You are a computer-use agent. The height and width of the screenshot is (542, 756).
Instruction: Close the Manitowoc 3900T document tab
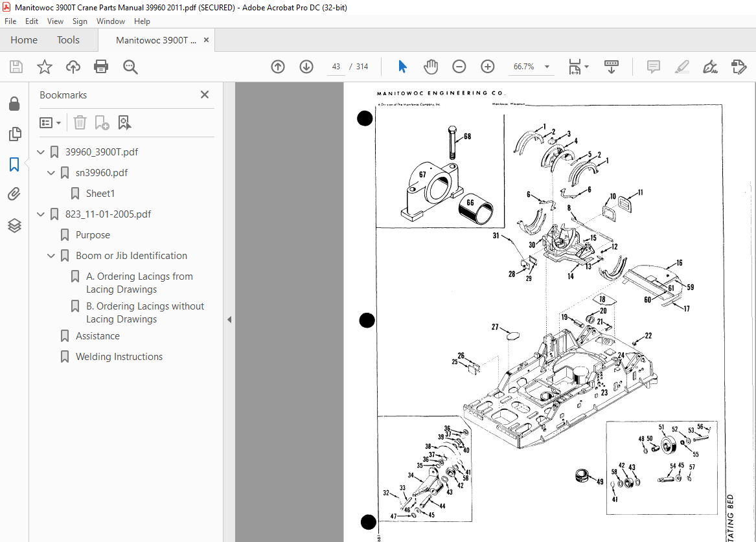click(x=207, y=40)
